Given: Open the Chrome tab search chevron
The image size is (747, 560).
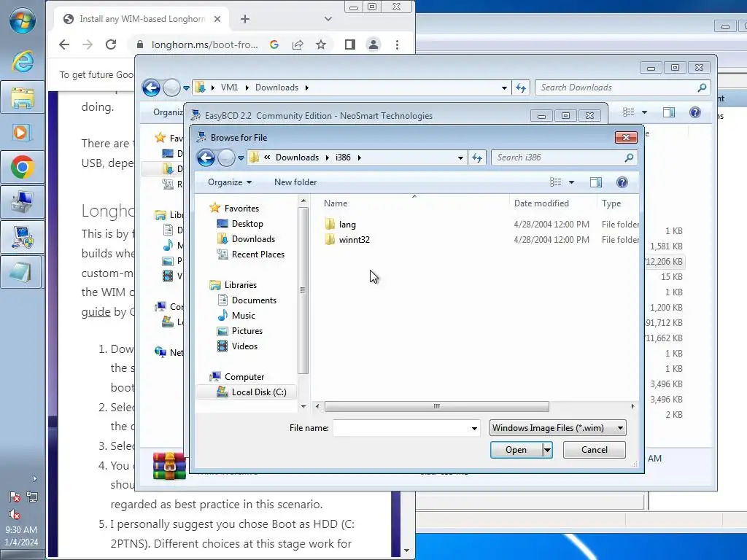Looking at the screenshot, I should click(x=328, y=19).
